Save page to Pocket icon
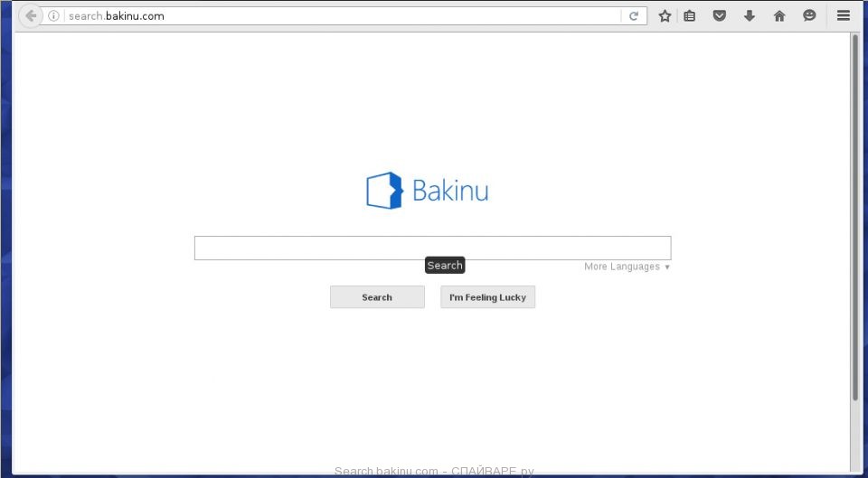Image resolution: width=868 pixels, height=478 pixels. pyautogui.click(x=719, y=16)
